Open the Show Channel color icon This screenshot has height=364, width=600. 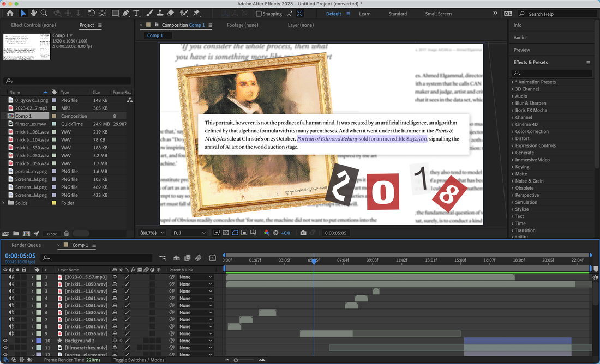[x=267, y=233]
